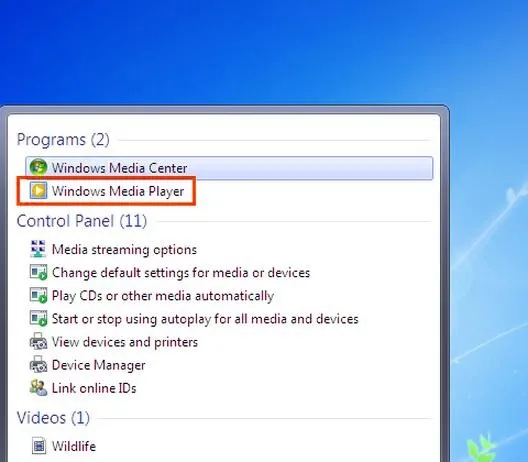Select the Windows Media Player text label
Viewport: 528px width, 462px height.
[x=118, y=191]
